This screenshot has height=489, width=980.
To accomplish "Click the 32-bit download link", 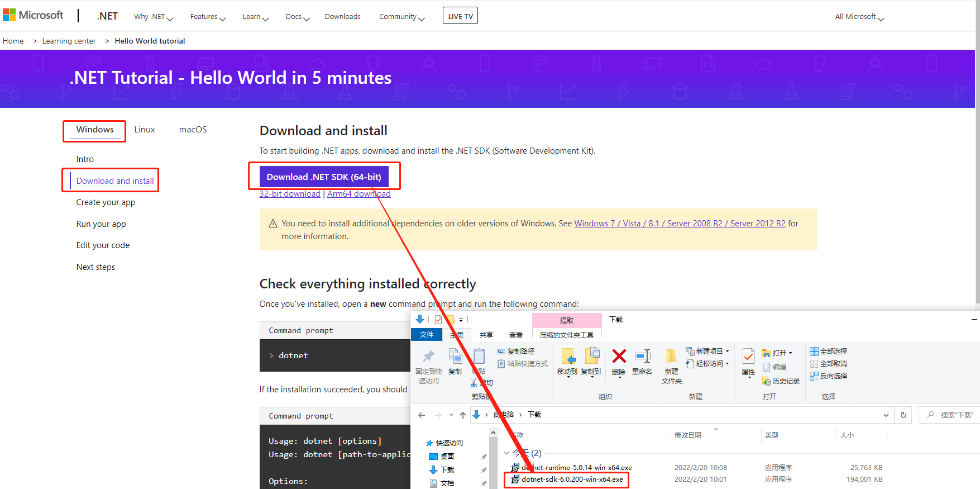I will tap(290, 194).
